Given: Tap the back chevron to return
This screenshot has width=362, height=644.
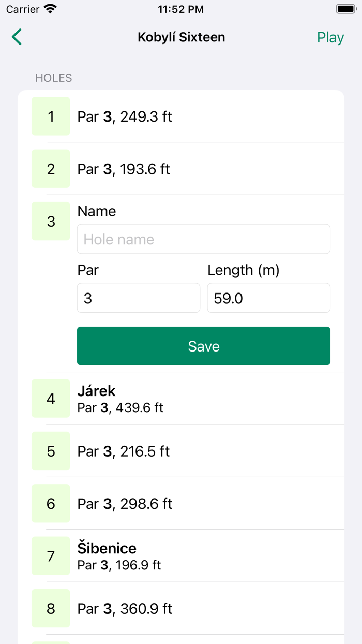Looking at the screenshot, I should pyautogui.click(x=16, y=37).
